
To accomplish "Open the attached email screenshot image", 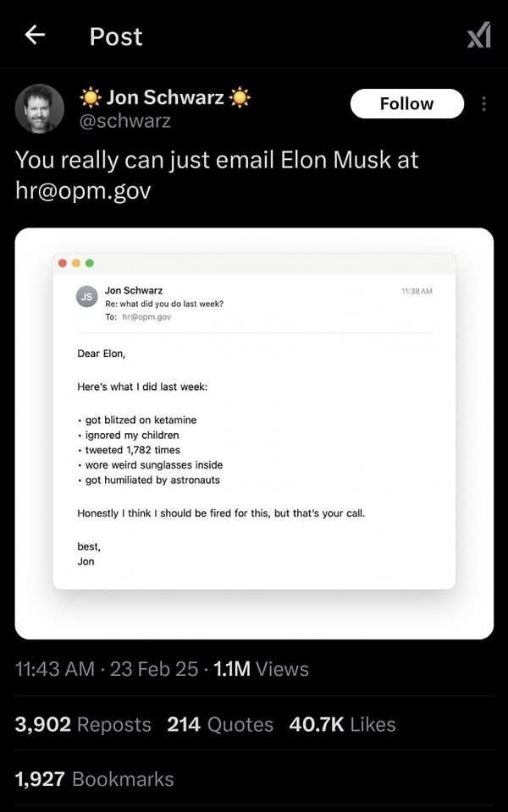I will (254, 433).
